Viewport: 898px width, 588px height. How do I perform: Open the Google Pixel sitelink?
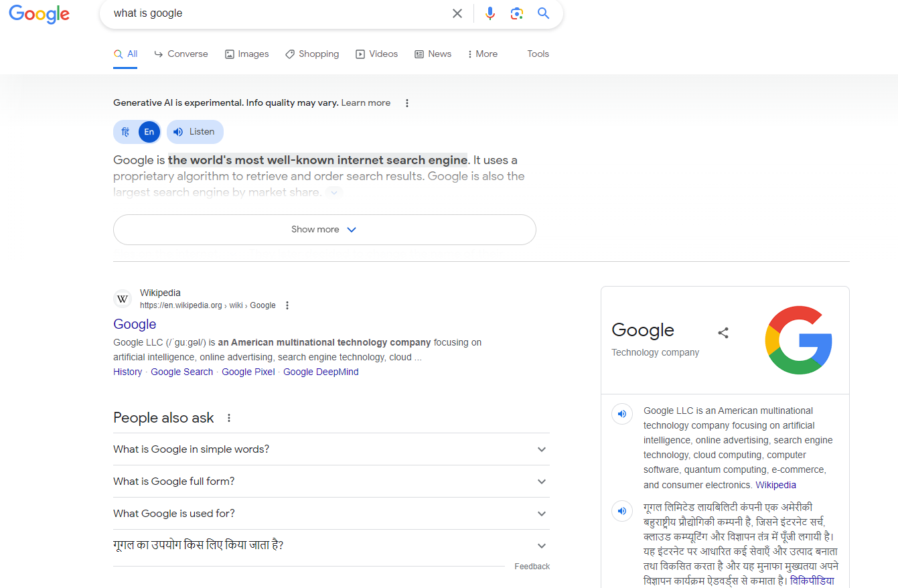[248, 372]
